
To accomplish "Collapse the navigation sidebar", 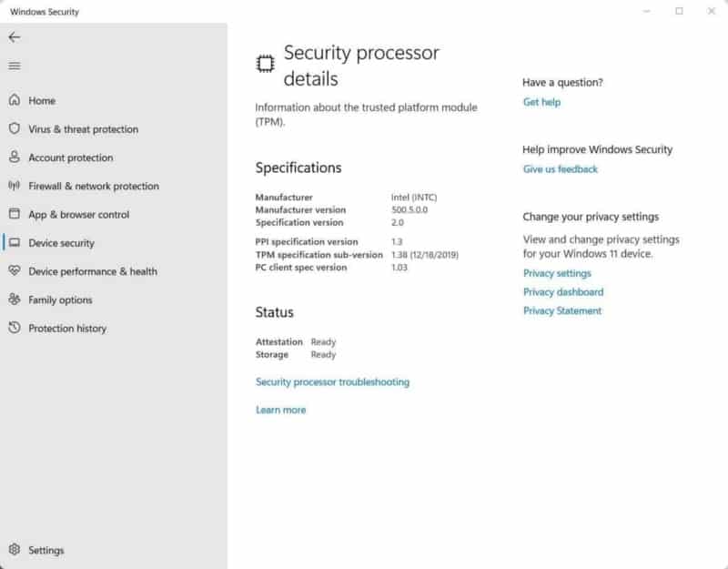I will coord(15,66).
